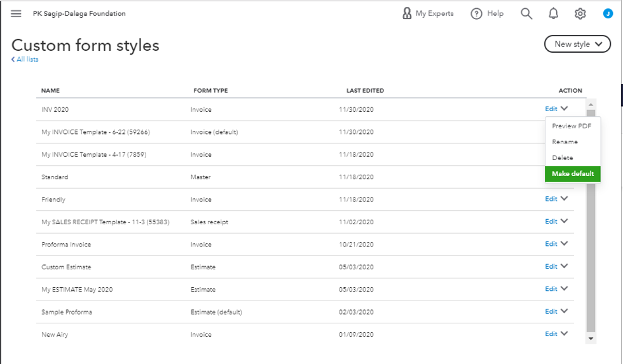Open the hamburger navigation menu
This screenshot has width=623, height=364.
[16, 13]
